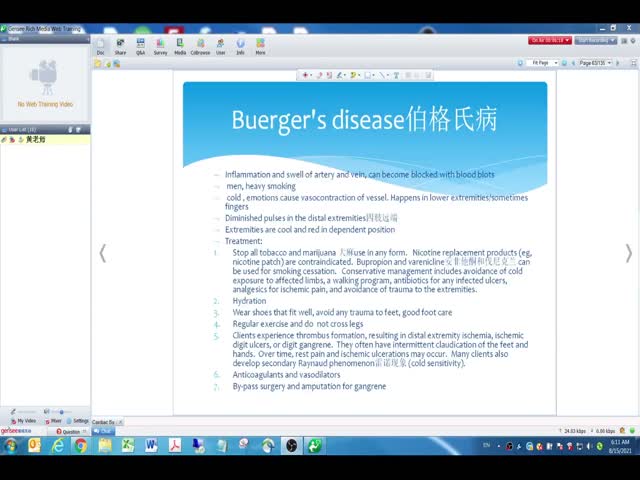Select the pen annotation tool
The width and height of the screenshot is (640, 480).
coord(340,76)
